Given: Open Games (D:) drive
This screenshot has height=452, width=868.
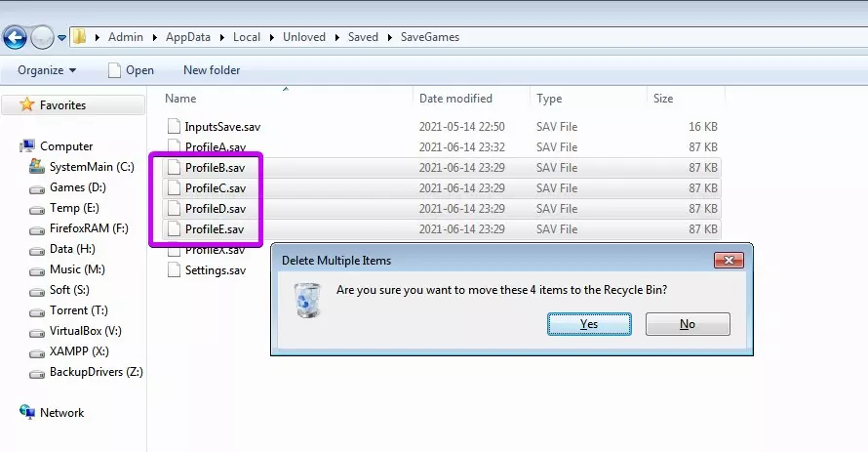Looking at the screenshot, I should tap(77, 187).
